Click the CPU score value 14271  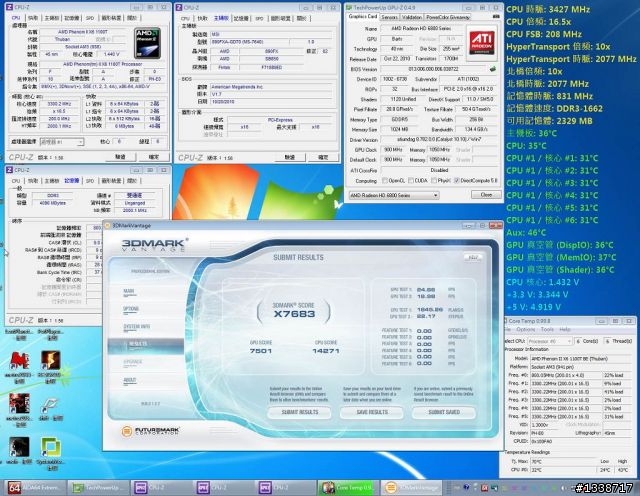(326, 351)
